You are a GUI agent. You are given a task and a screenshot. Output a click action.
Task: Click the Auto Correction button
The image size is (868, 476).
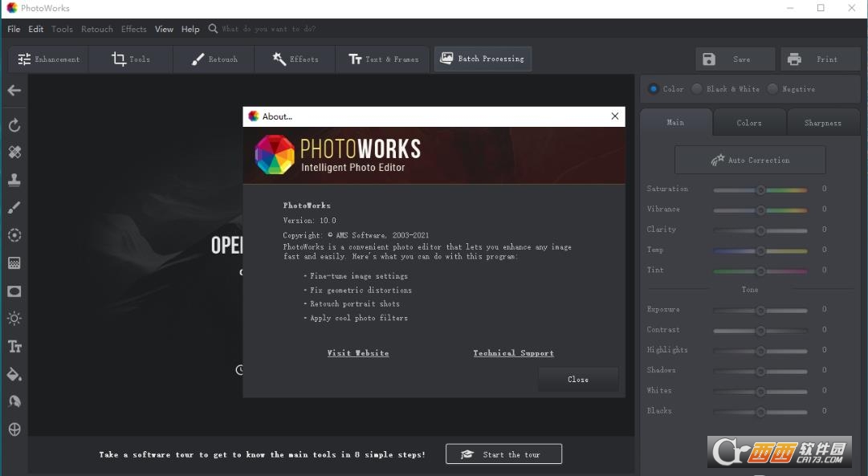750,160
